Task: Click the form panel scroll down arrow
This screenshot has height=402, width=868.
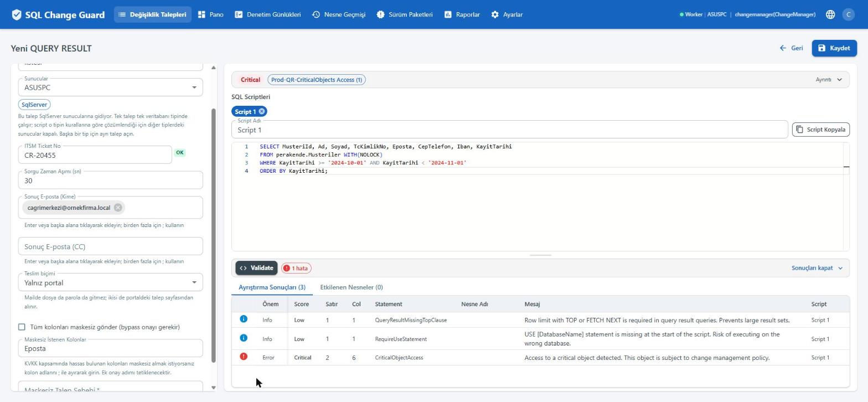Action: click(x=214, y=388)
